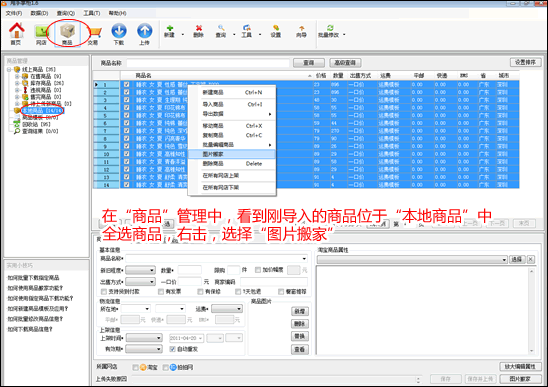The width and height of the screenshot is (548, 387).
Task: Choose 图片搬家 in the context menu
Action: (232, 154)
